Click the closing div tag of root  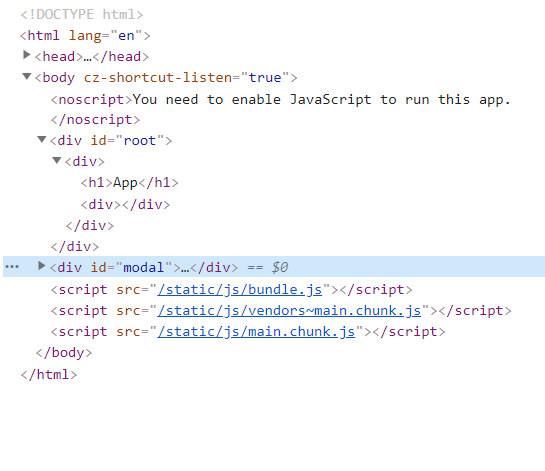tap(75, 247)
